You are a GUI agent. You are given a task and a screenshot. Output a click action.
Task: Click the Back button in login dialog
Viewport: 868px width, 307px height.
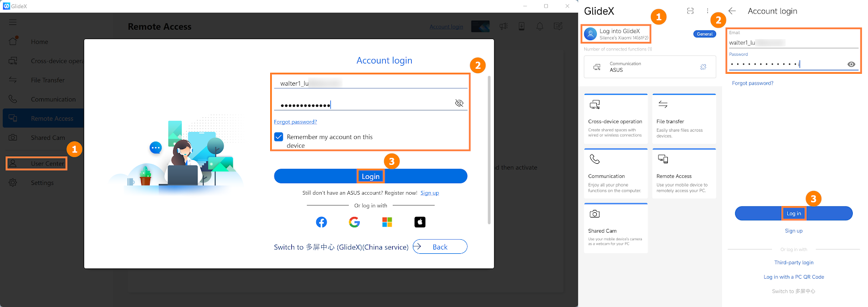[x=440, y=247]
